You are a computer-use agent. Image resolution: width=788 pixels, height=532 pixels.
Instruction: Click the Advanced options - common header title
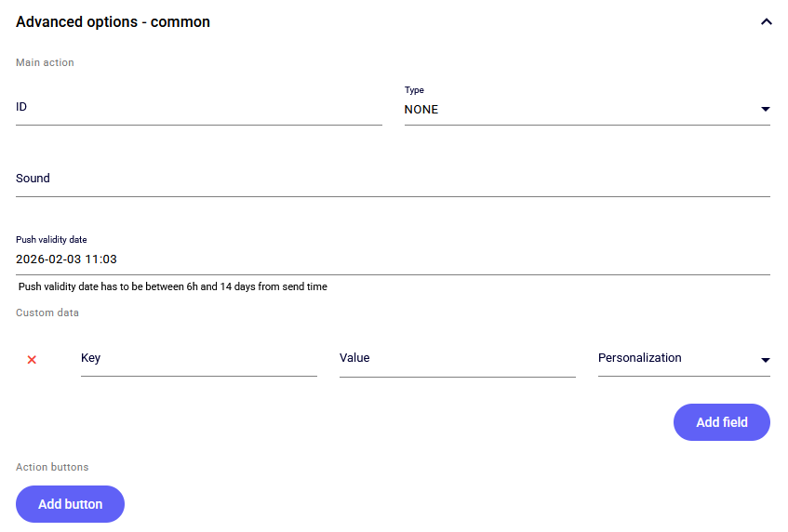pos(113,22)
